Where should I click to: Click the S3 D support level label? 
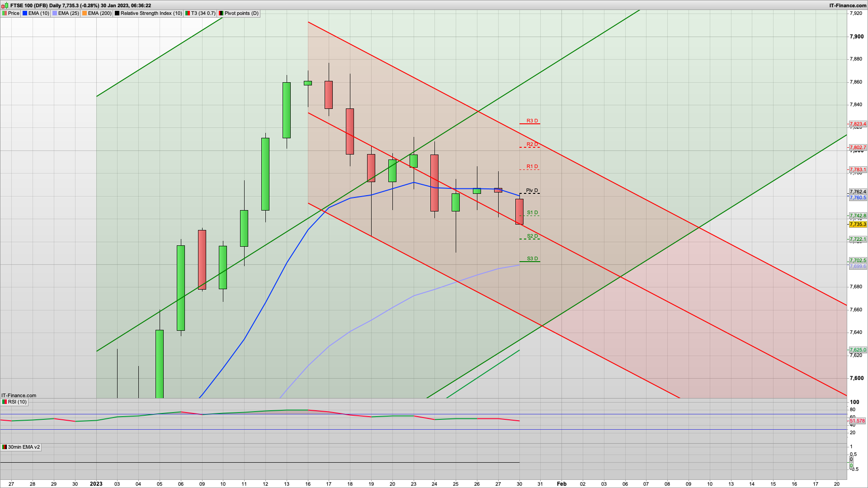point(532,259)
